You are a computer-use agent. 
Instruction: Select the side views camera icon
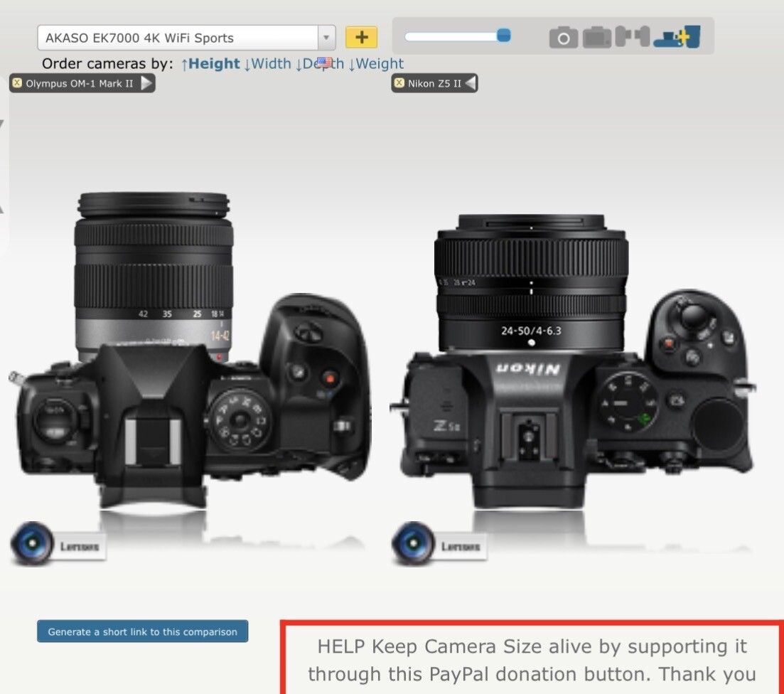(633, 36)
